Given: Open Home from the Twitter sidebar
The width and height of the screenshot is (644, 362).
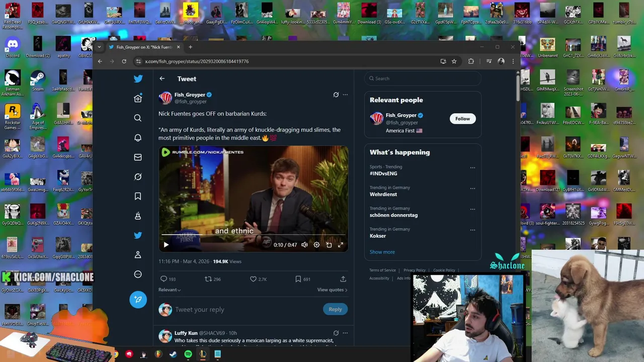Looking at the screenshot, I should [138, 99].
